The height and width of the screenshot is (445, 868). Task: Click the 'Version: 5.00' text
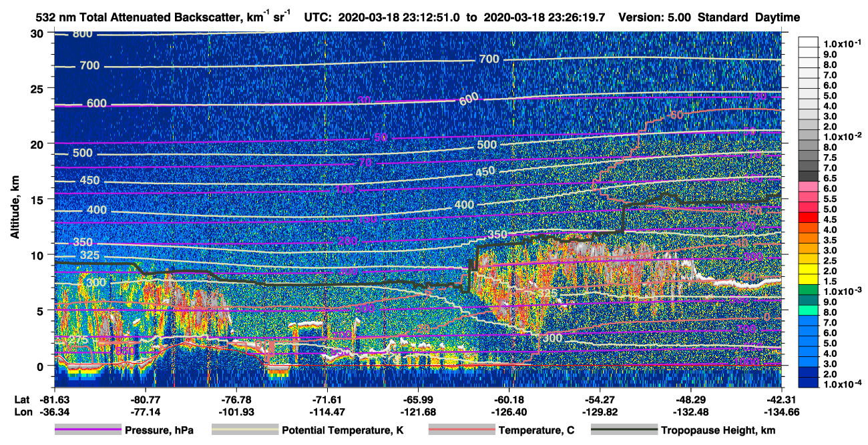coord(655,18)
